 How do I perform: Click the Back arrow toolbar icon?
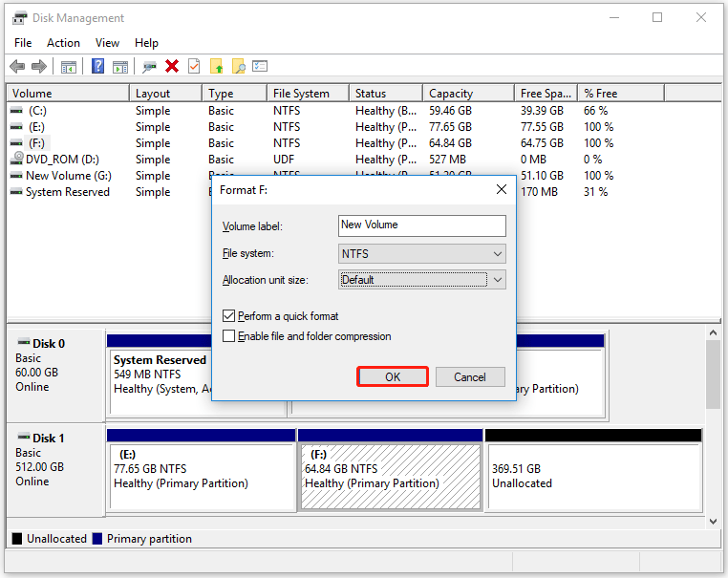click(x=17, y=66)
